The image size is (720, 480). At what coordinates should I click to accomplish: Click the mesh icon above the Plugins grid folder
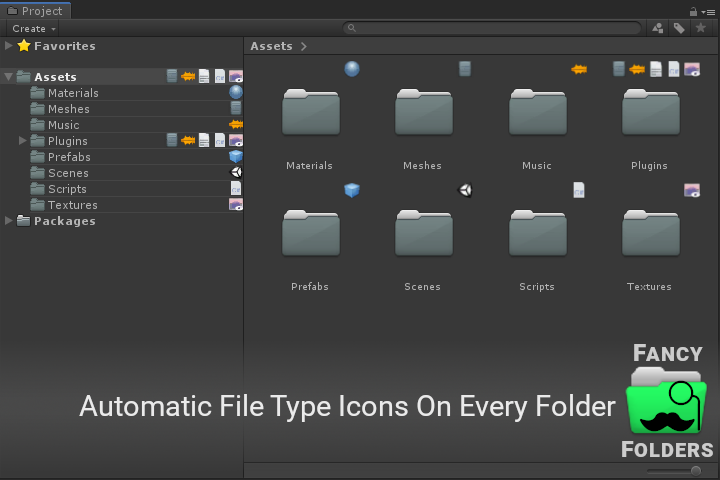[619, 69]
